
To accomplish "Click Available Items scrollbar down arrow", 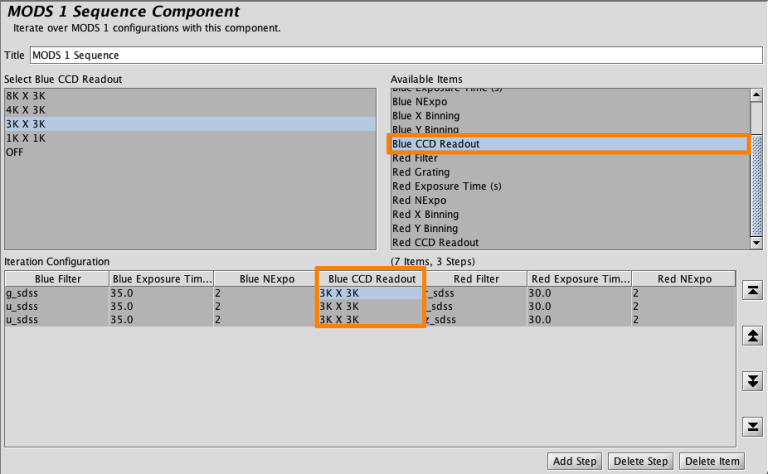I will [x=756, y=243].
